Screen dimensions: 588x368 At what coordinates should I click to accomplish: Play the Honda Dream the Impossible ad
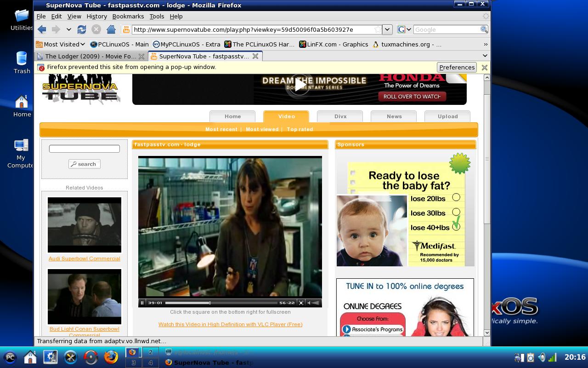(x=299, y=85)
